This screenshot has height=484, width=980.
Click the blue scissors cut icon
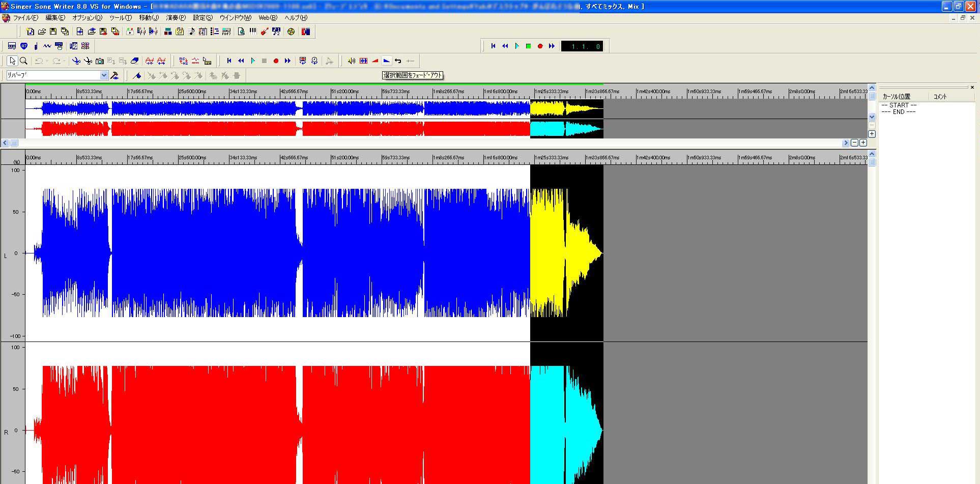(76, 61)
